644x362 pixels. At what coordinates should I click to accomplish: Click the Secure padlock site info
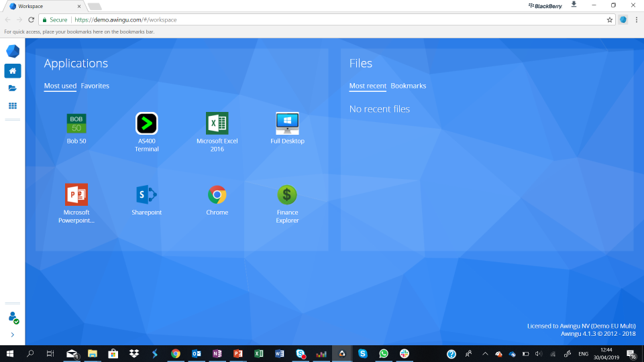(54, 19)
